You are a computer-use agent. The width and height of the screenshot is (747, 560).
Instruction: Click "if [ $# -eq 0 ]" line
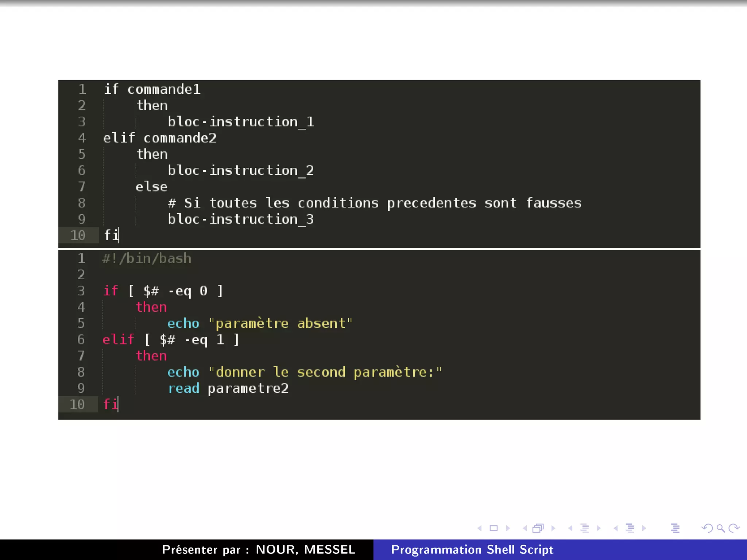163,291
